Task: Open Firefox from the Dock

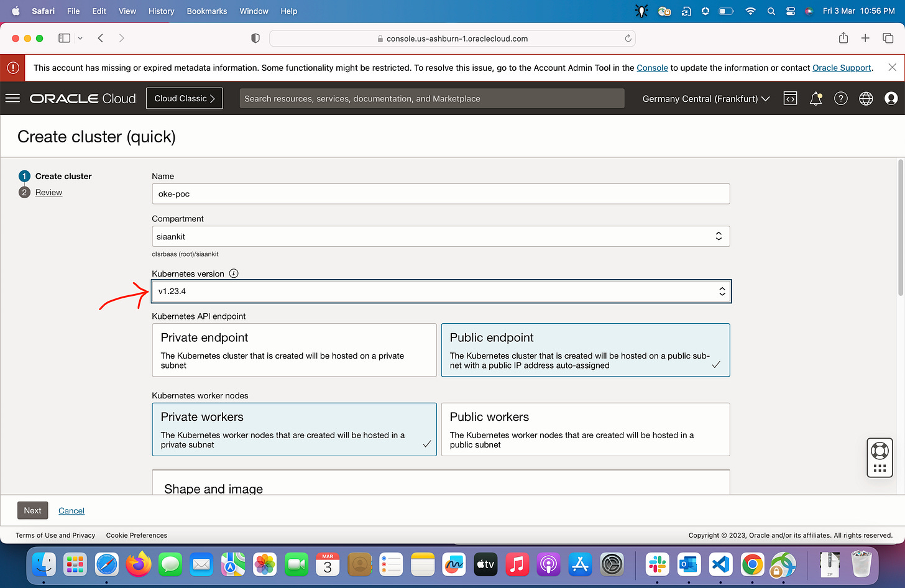Action: coord(139,564)
